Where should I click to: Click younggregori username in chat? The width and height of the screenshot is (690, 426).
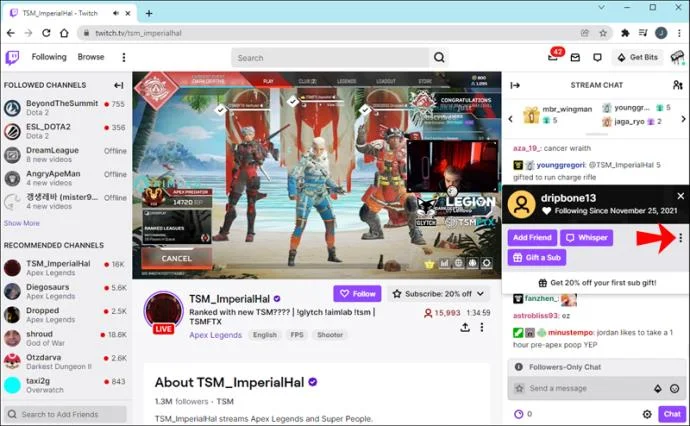561,165
